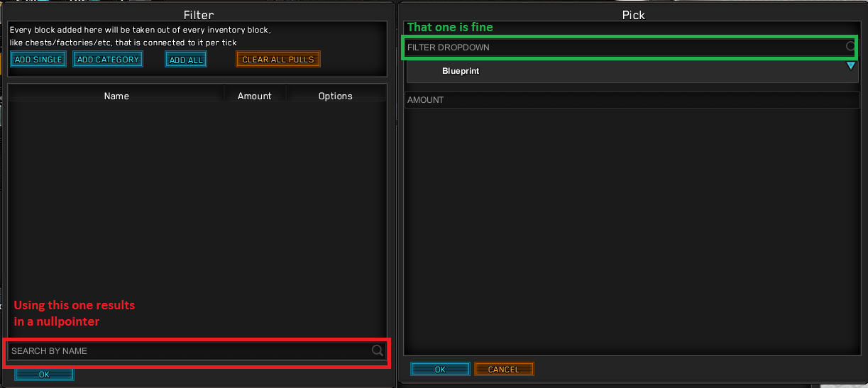
Task: Sort by the Amount column header
Action: [x=255, y=96]
